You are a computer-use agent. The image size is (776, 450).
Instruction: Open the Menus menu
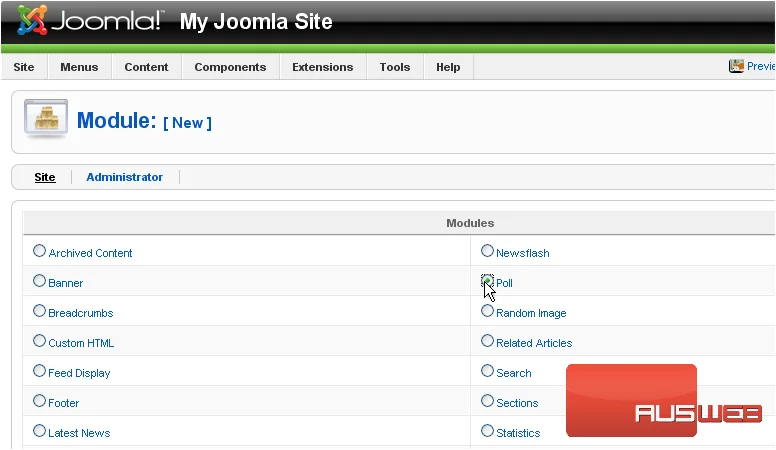coord(79,67)
